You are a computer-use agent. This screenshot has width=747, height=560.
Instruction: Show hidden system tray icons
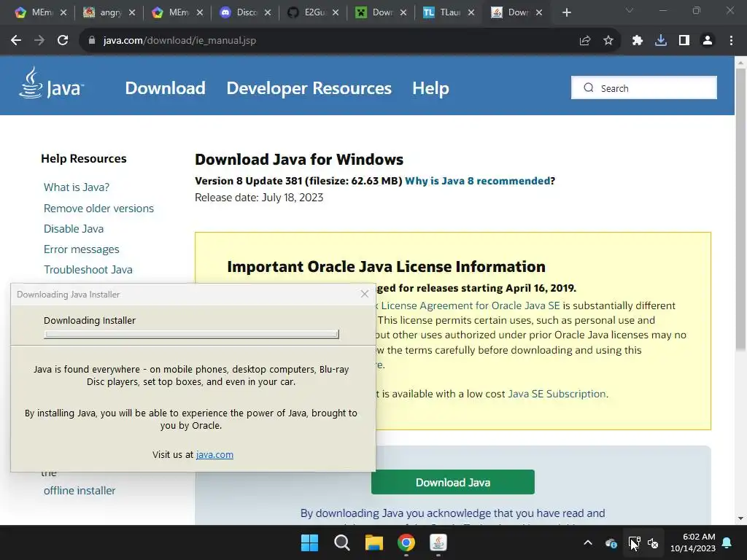[x=588, y=542]
